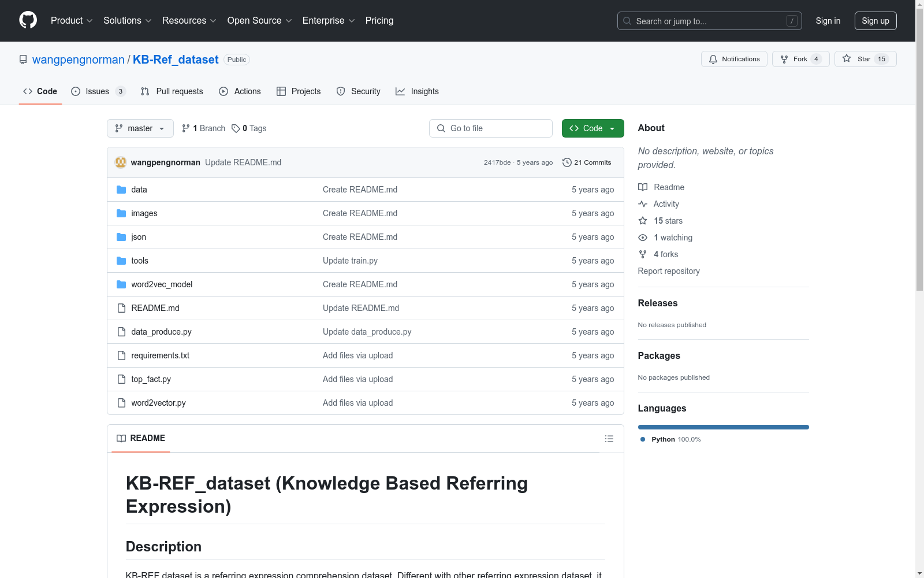
Task: Click the Python language bar
Action: coord(724,427)
